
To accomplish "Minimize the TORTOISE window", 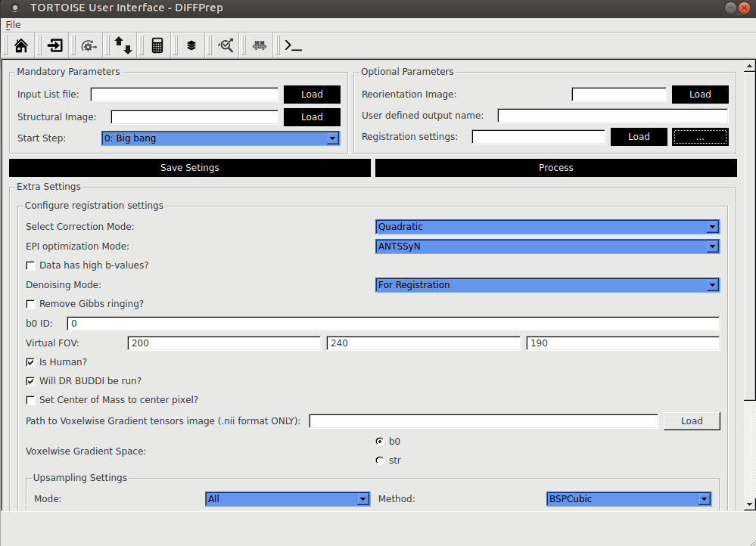I will coord(730,8).
